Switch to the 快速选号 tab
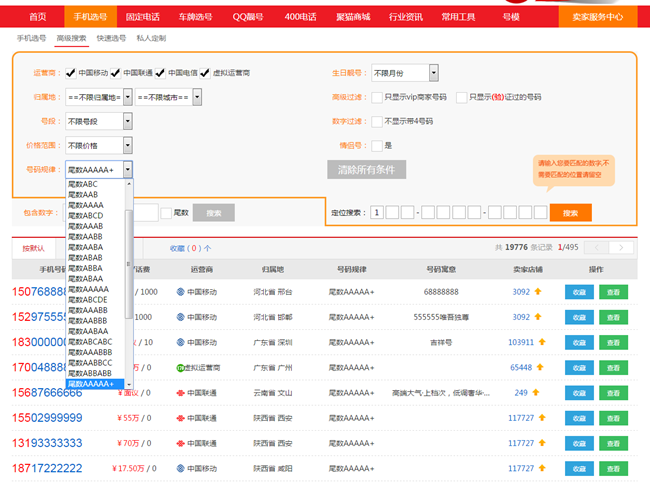The width and height of the screenshot is (650, 482). pos(111,38)
